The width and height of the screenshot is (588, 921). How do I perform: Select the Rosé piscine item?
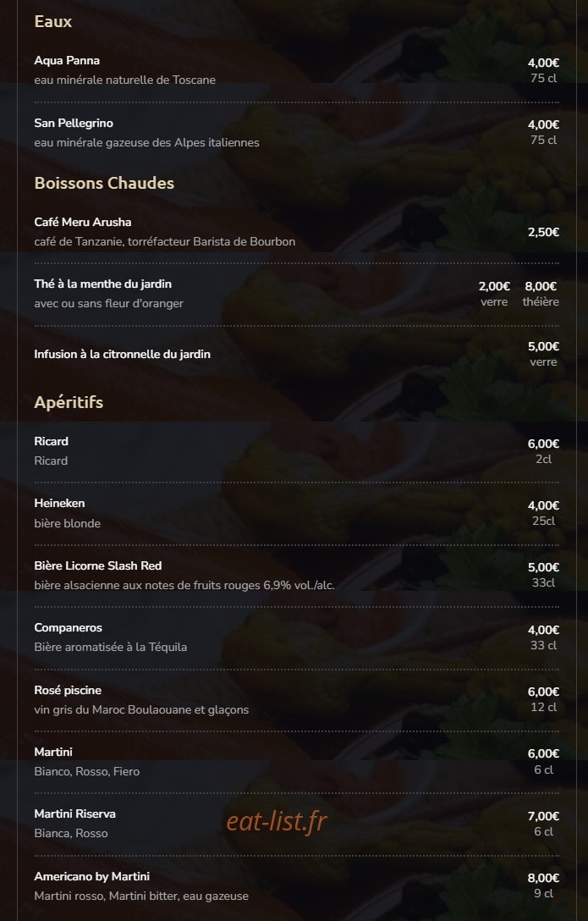[68, 690]
